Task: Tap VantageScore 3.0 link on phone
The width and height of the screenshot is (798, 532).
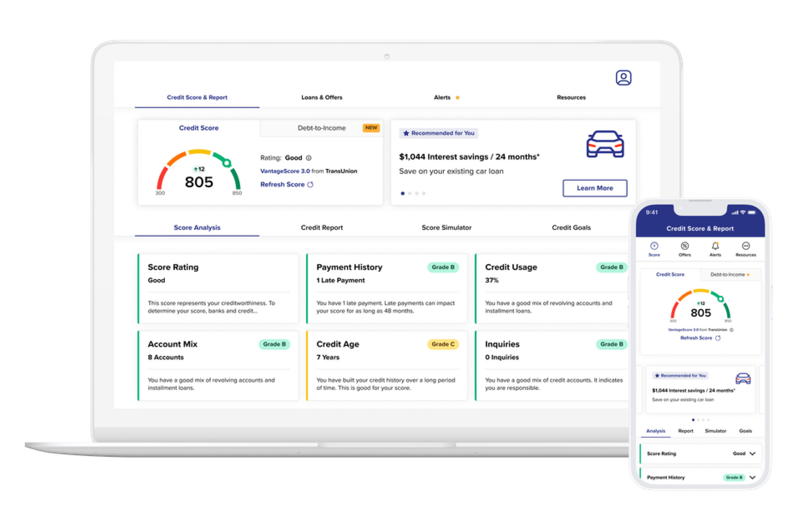Action: [x=683, y=330]
